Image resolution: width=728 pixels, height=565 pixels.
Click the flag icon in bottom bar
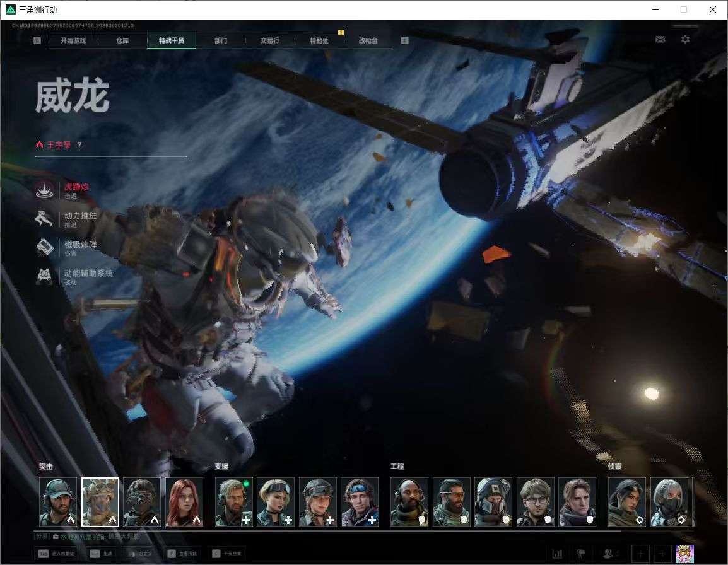point(581,554)
